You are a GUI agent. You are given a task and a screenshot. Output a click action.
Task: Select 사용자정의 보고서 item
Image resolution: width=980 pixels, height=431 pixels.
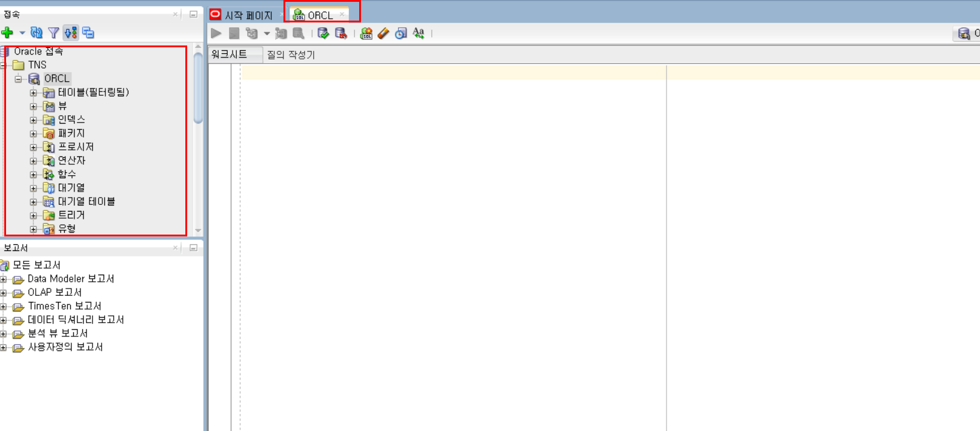tap(65, 347)
